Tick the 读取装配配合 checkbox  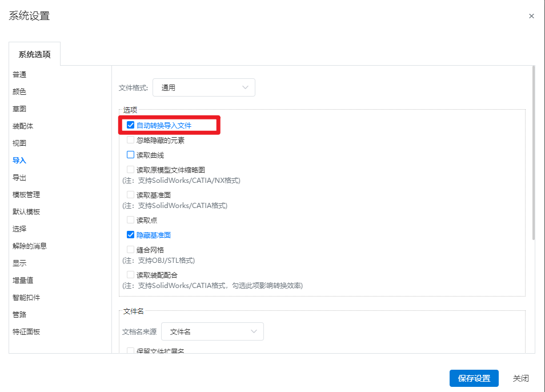pyautogui.click(x=131, y=275)
